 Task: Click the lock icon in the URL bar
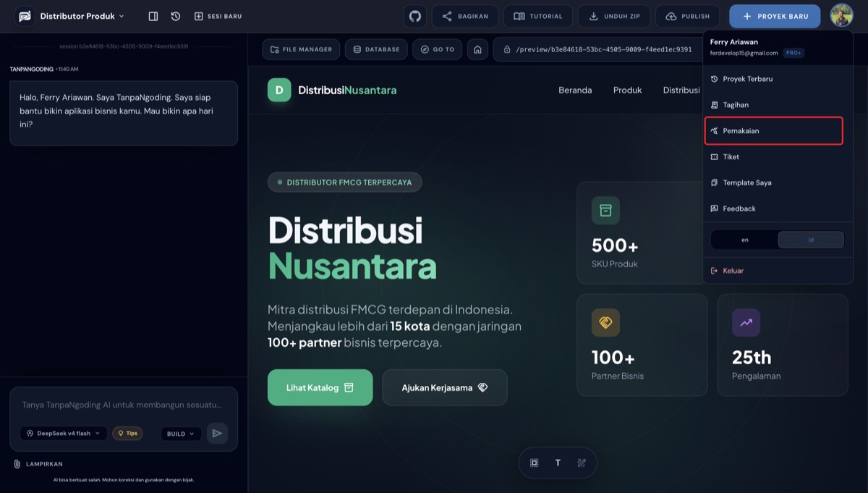[x=507, y=49]
